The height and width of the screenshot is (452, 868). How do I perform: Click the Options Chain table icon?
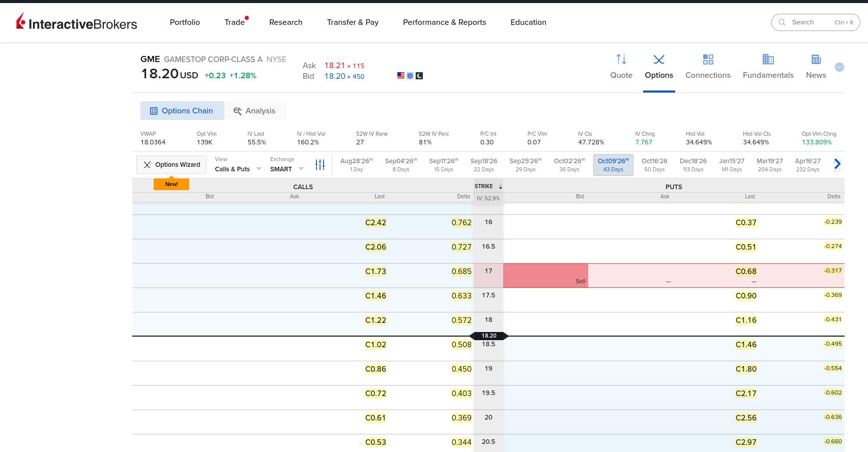pyautogui.click(x=154, y=111)
